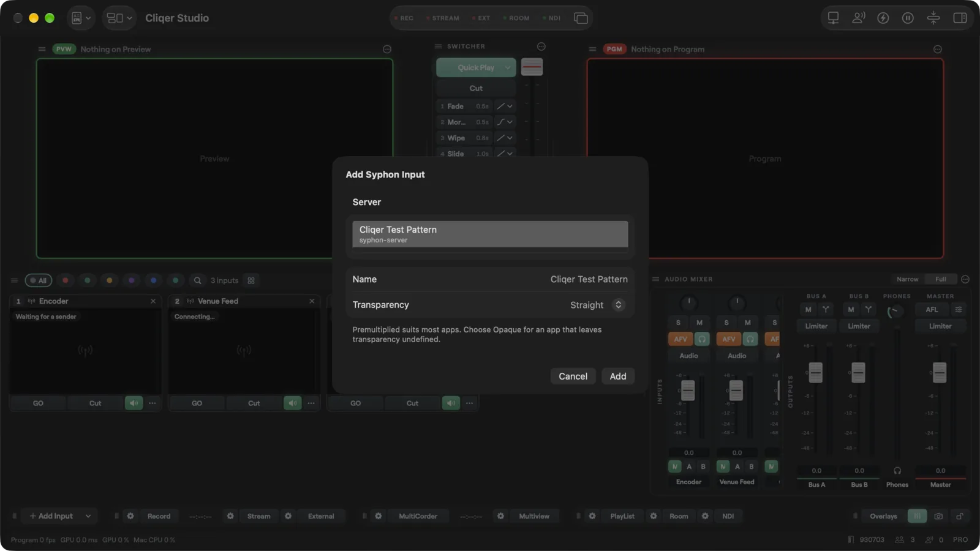Click the Add button in dialog
Screen dimensions: 980x551
pos(618,377)
